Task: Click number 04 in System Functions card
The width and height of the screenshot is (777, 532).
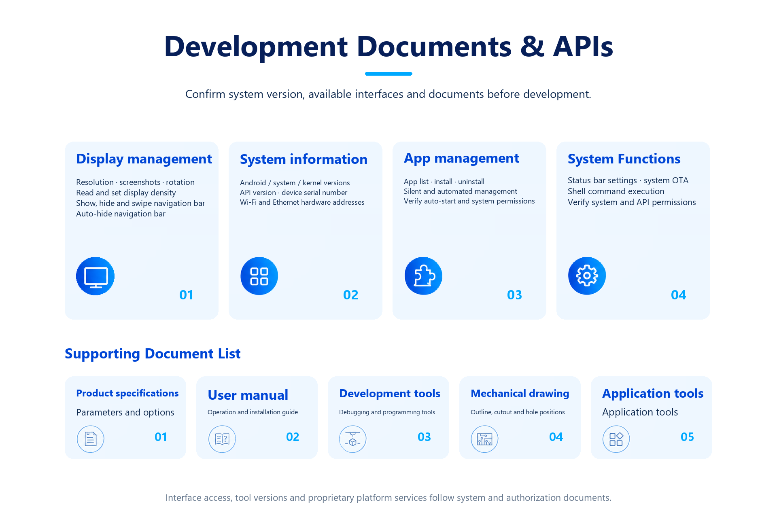Action: (679, 295)
